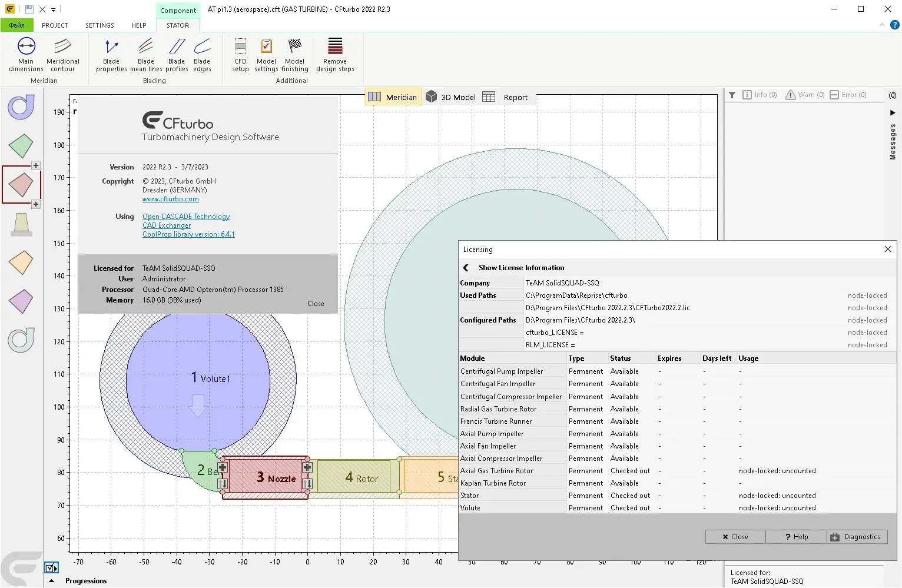Click Help button in Licensing dialog
This screenshot has width=902, height=588.
[x=797, y=537]
